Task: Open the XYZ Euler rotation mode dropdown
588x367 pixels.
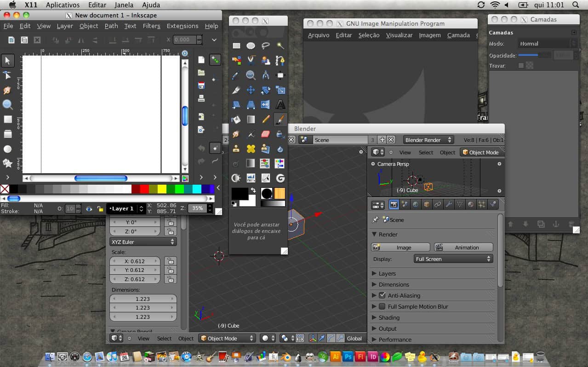Action: tap(143, 242)
